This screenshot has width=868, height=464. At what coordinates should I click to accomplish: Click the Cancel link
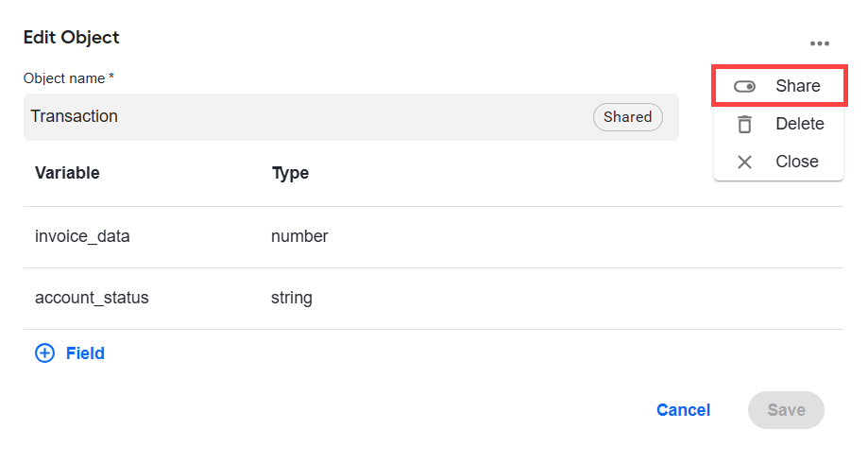[683, 410]
